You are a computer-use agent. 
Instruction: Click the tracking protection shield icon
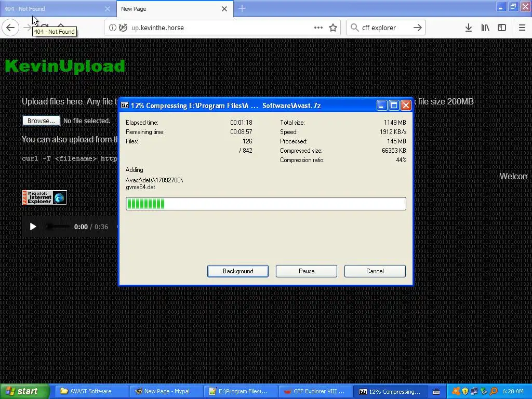pos(123,28)
